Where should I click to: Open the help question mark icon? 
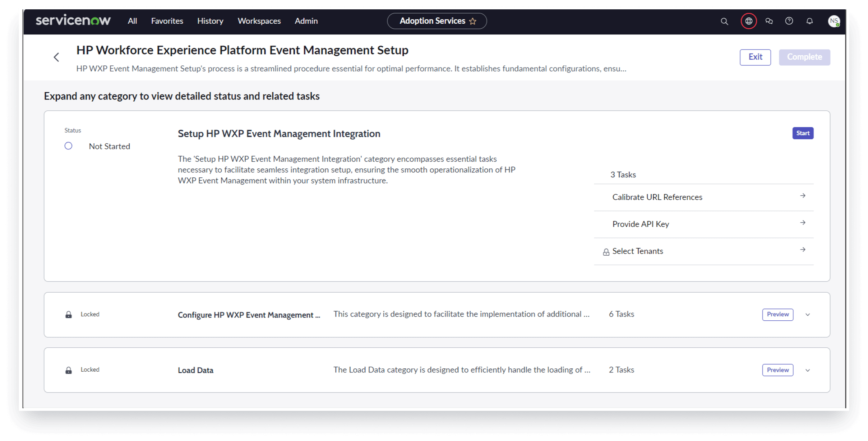click(x=789, y=21)
